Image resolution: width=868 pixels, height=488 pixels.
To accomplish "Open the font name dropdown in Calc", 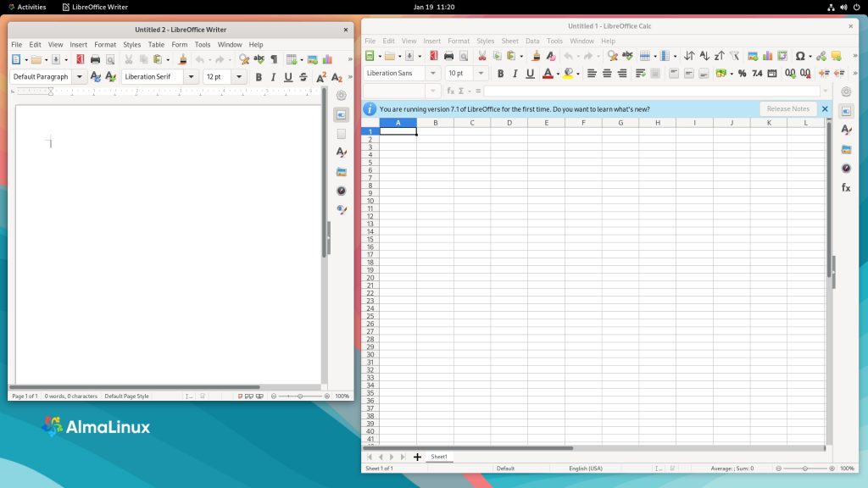I will 433,73.
